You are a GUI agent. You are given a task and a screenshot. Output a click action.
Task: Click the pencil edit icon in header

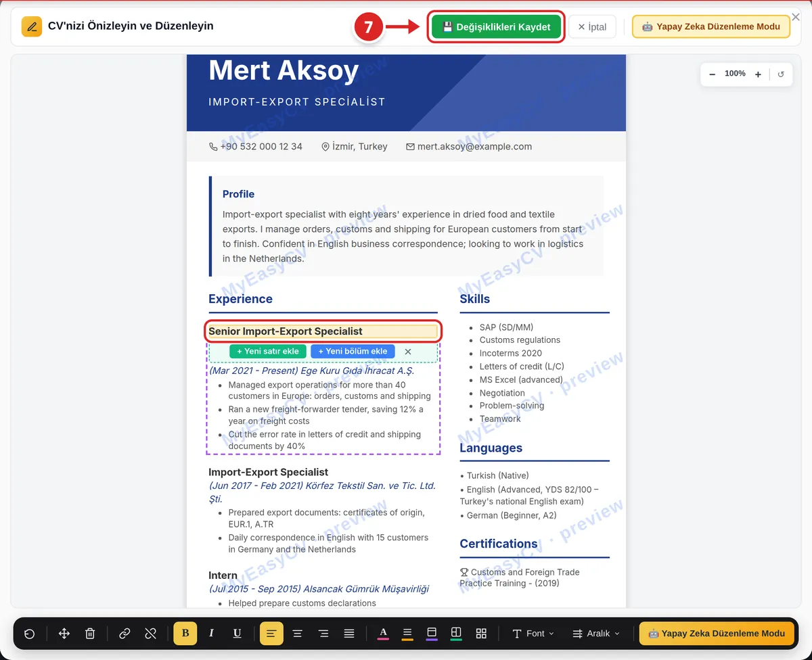31,26
